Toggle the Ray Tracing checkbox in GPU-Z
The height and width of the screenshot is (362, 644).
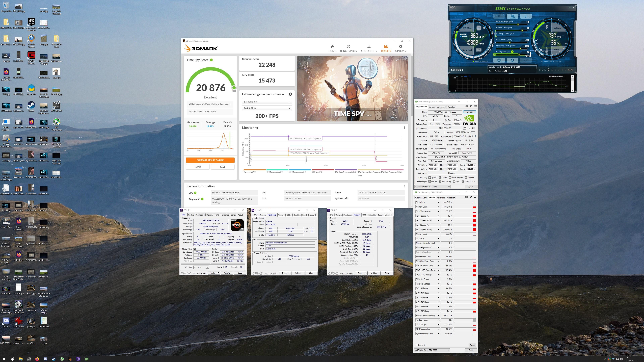pyautogui.click(x=440, y=182)
